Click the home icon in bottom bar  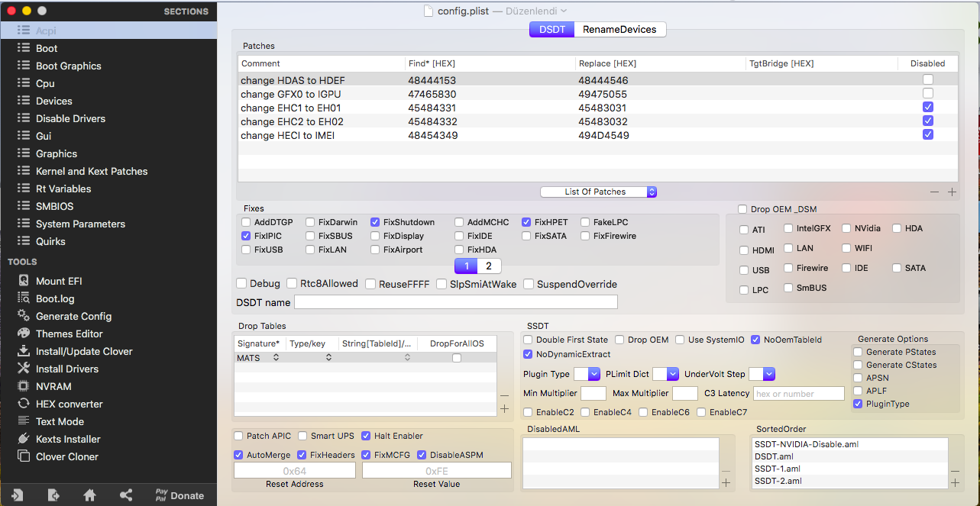pyautogui.click(x=89, y=495)
